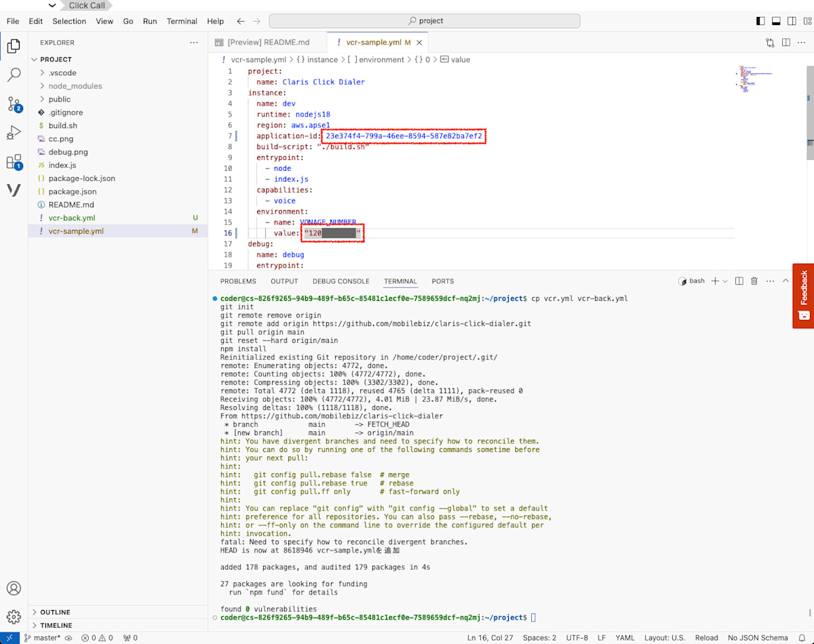Add new terminal with plus icon
814x644 pixels.
click(714, 281)
